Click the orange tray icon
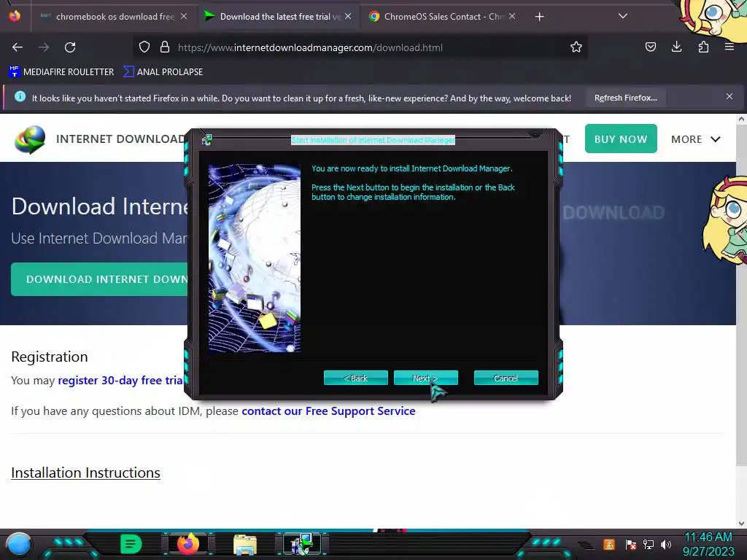 point(609,544)
